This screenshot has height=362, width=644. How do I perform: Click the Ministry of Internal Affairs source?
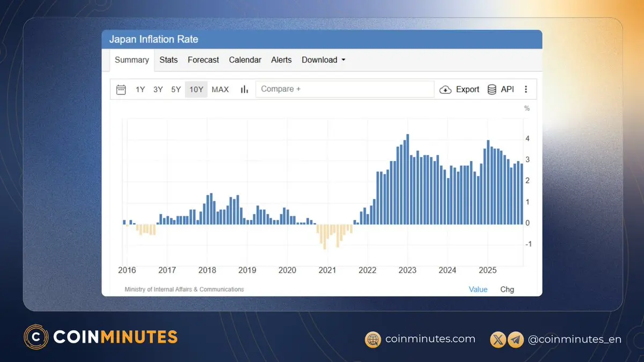coord(184,289)
